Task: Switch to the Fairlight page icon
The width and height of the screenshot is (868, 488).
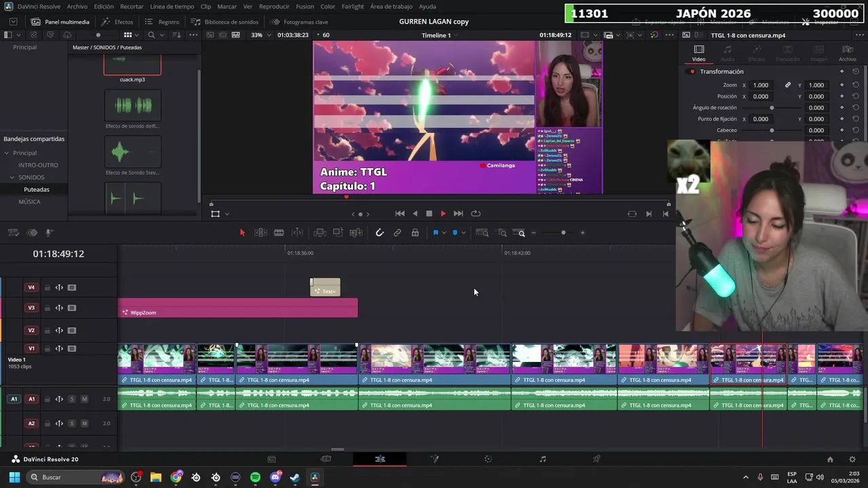Action: (x=542, y=459)
